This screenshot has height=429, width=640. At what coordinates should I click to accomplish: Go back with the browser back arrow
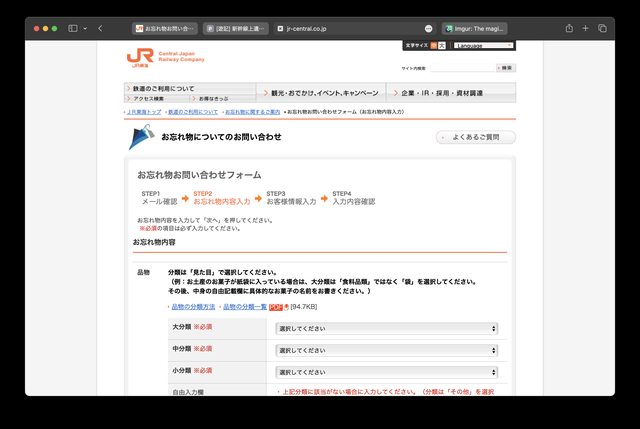[100, 28]
